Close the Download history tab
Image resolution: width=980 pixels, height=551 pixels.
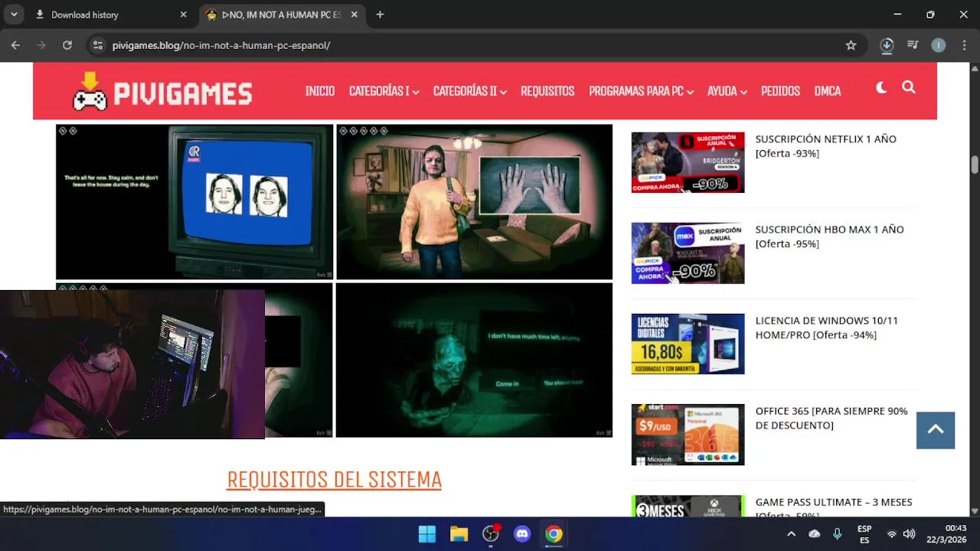tap(183, 15)
